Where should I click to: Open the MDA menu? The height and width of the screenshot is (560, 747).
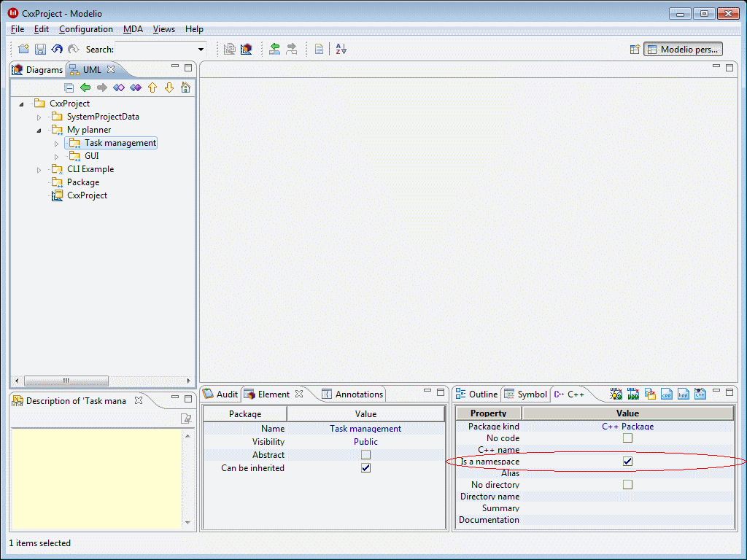(133, 29)
